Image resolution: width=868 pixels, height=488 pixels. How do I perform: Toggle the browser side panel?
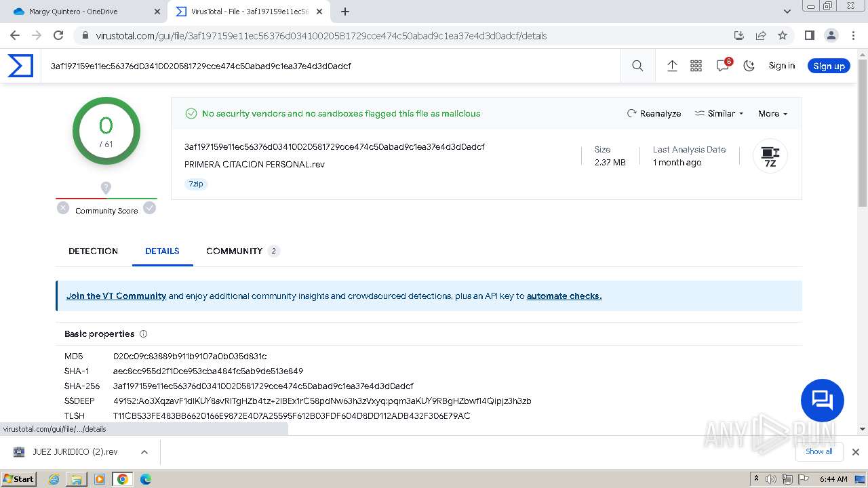(x=809, y=35)
